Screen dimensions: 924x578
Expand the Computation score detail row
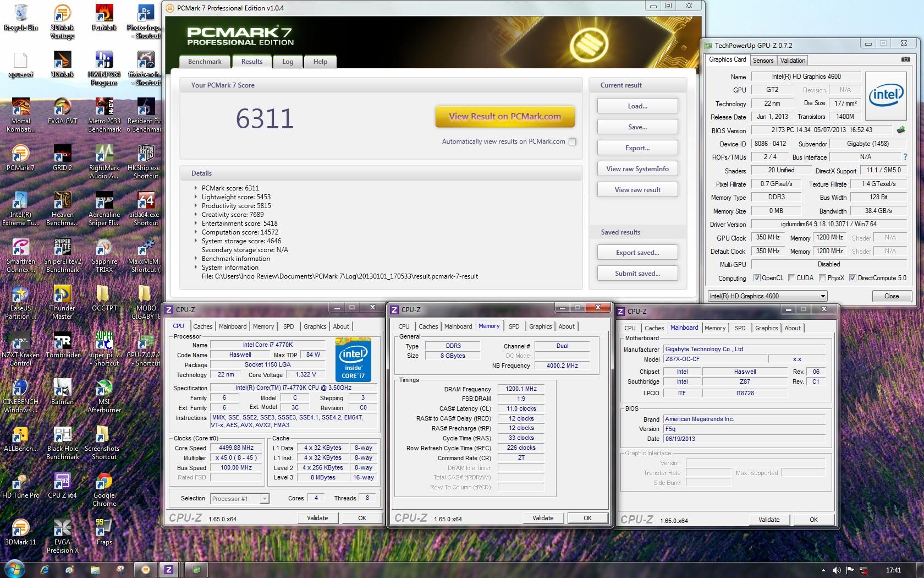point(195,232)
